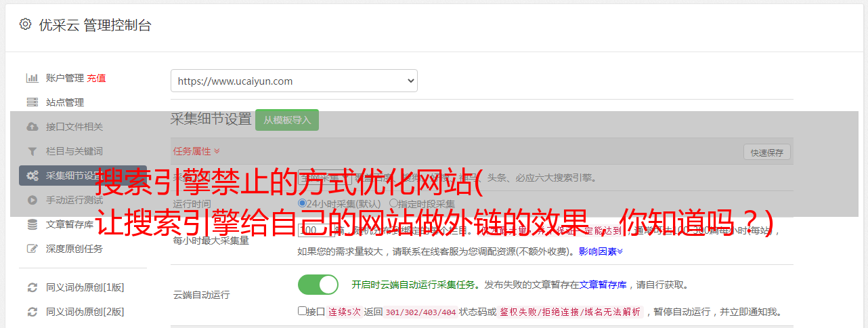Viewport: 868px width, 328px height.
Task: Select the 24小时采集(默认) radio option
Action: point(302,203)
